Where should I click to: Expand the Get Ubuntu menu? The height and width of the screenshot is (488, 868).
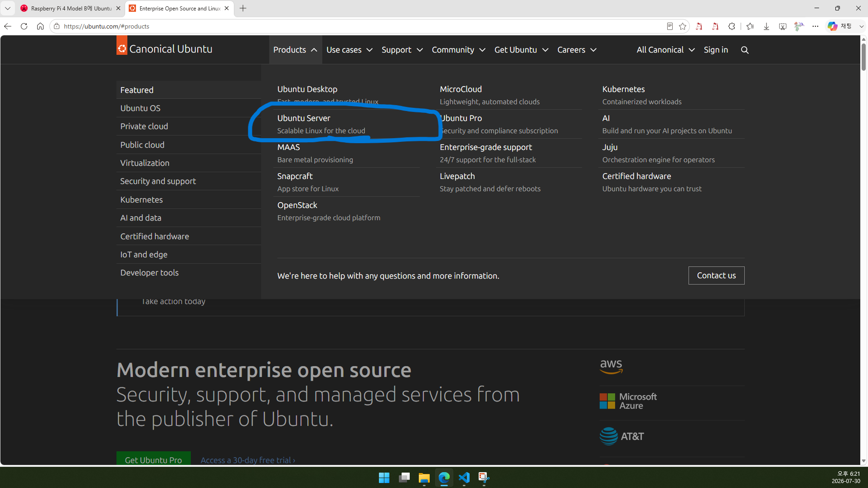(x=521, y=50)
